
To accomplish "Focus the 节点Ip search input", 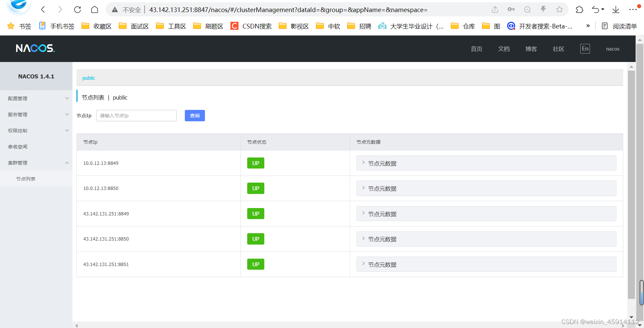I will [x=137, y=116].
